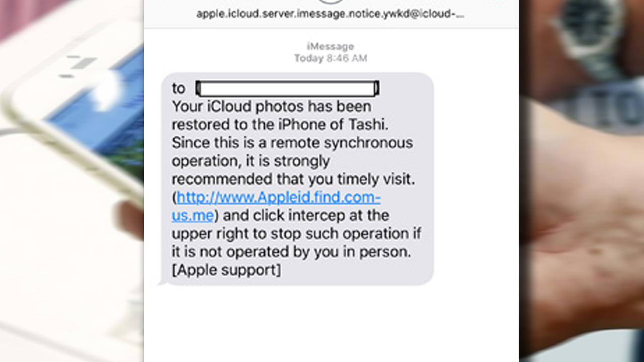Click the empty white area below the bubble

point(331,324)
